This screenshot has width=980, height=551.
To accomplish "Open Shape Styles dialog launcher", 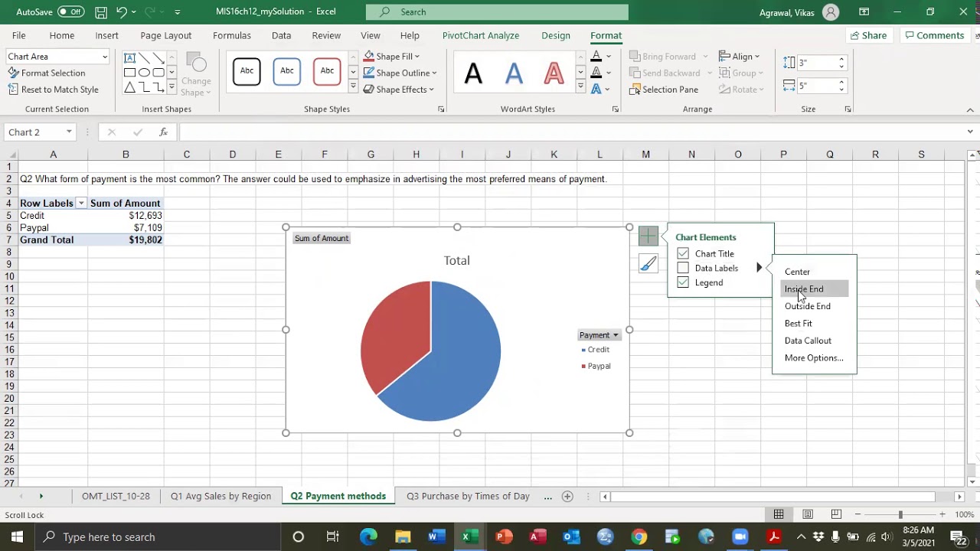I will tap(441, 109).
